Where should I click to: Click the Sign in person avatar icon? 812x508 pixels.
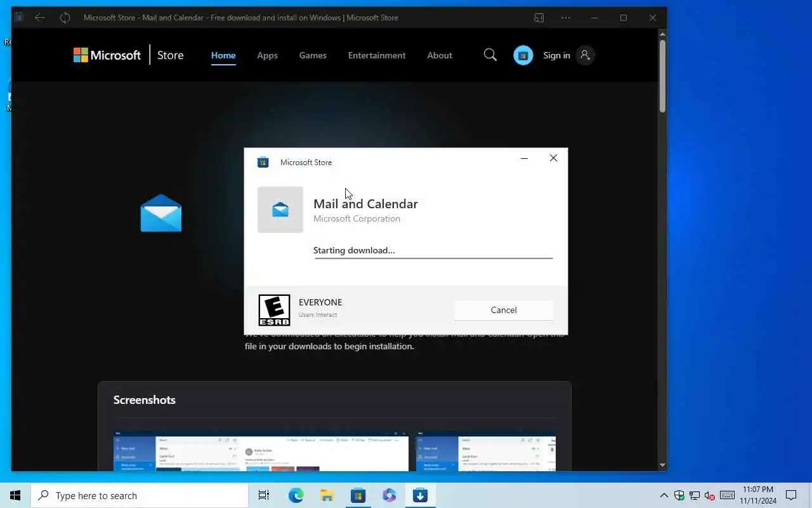[x=585, y=55]
